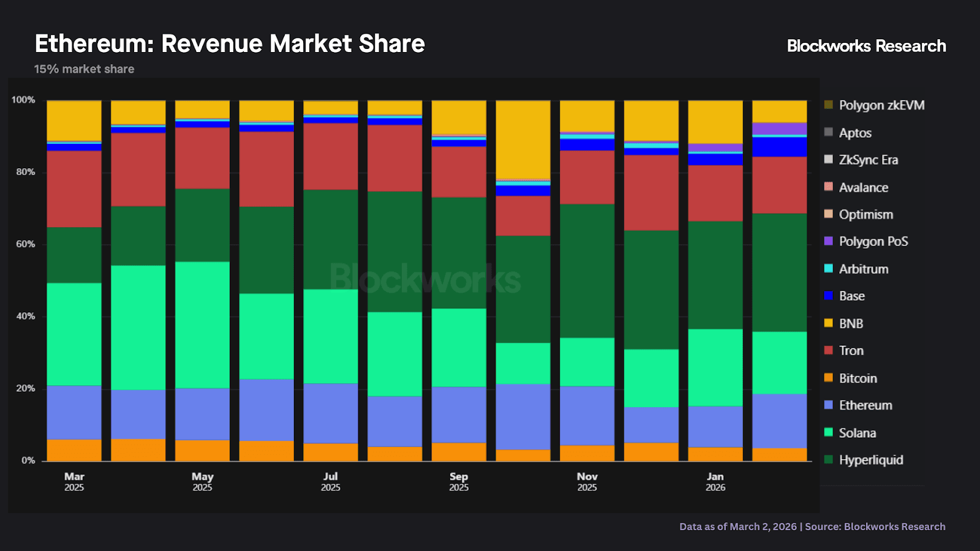Select the "Polygon PoS" legend label
This screenshot has width=980, height=551.
tap(873, 241)
